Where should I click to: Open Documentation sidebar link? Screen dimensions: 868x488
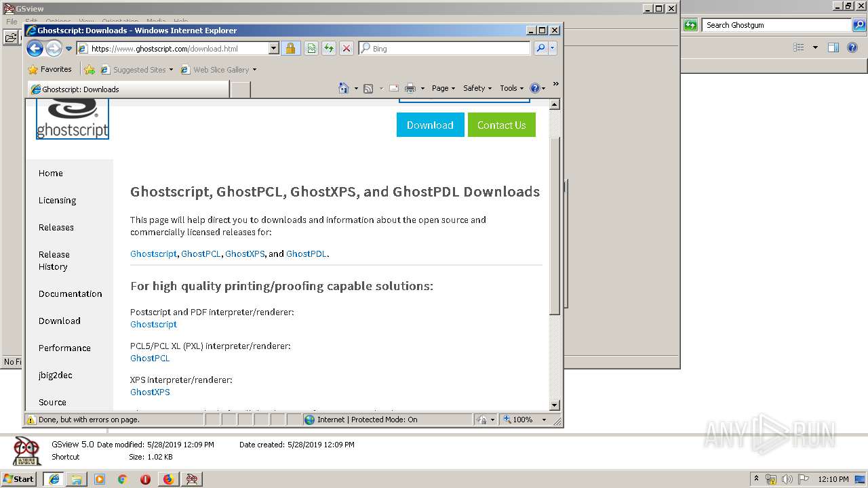point(71,294)
